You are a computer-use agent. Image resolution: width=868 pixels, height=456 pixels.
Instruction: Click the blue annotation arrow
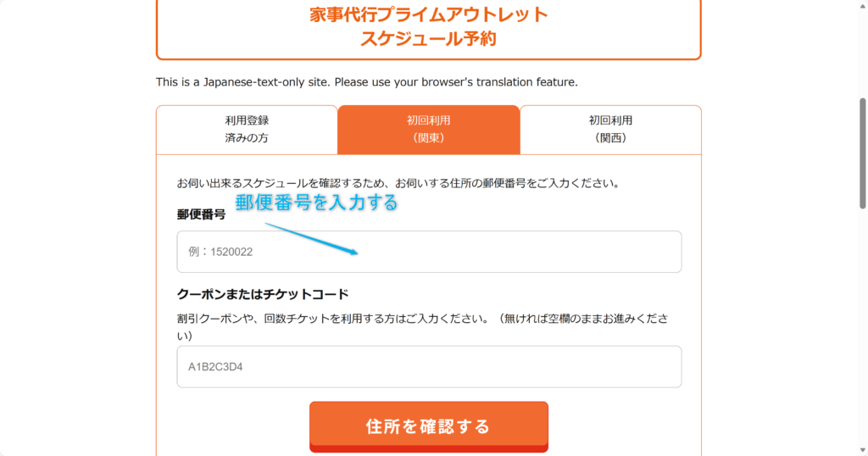(312, 237)
